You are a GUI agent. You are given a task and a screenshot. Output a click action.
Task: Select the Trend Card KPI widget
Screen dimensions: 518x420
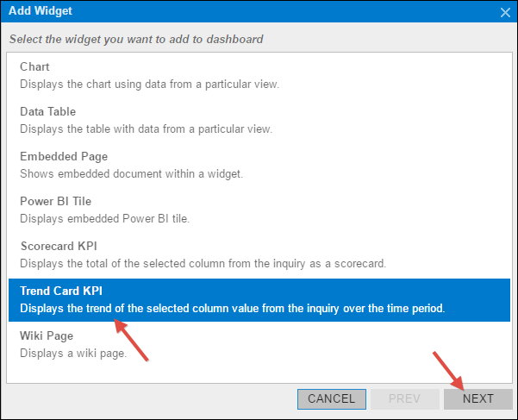click(x=259, y=300)
